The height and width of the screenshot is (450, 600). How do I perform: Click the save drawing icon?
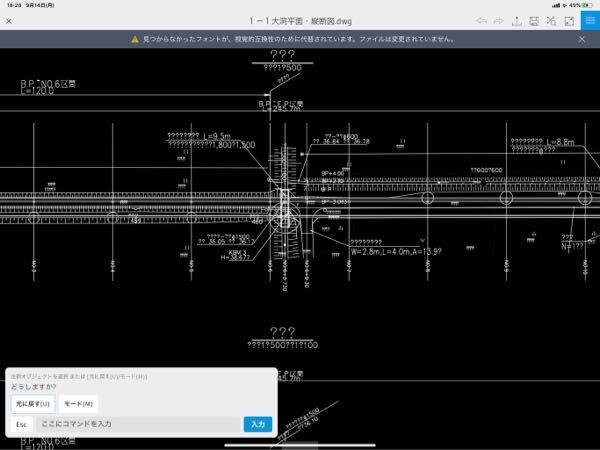tap(534, 20)
